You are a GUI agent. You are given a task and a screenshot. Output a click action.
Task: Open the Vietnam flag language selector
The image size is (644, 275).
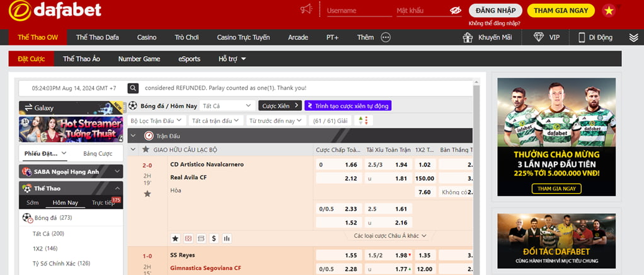(x=609, y=10)
